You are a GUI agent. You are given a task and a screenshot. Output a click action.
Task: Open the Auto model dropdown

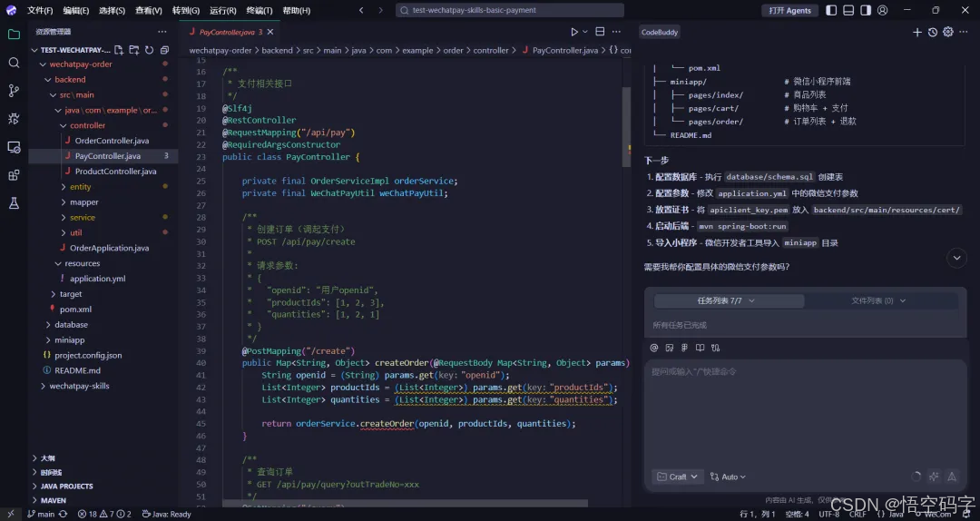[x=728, y=477]
